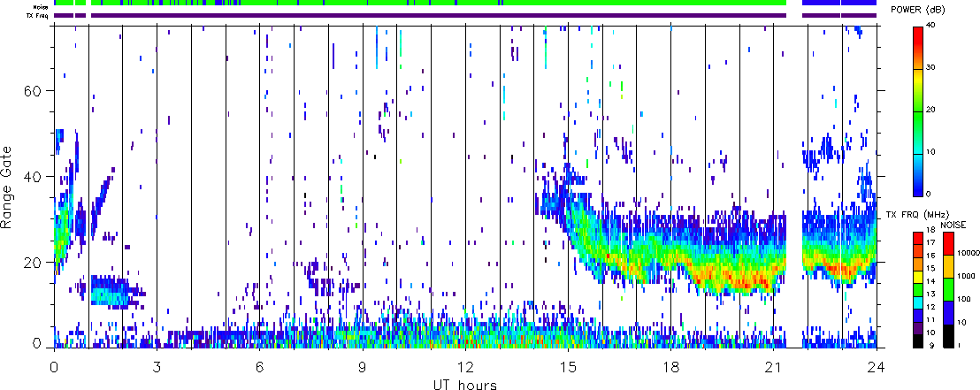This screenshot has width=980, height=390.
Task: Click the orange segment of the NOISE color bar
Action: 948,266
